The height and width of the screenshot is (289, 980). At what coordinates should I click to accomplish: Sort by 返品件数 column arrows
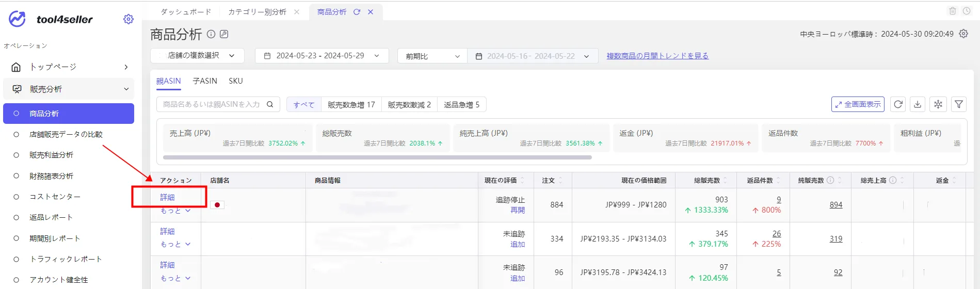click(778, 180)
